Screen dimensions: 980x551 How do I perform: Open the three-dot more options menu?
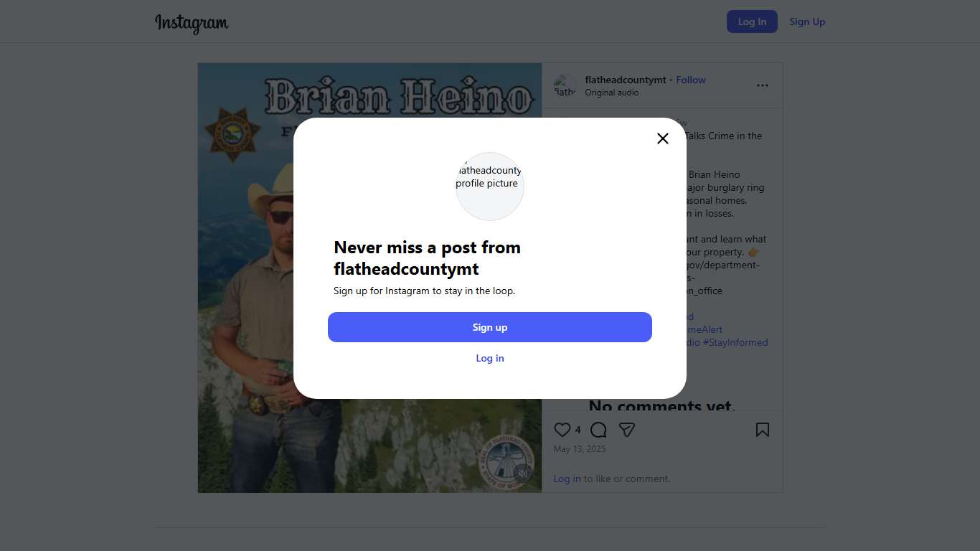[x=763, y=85]
